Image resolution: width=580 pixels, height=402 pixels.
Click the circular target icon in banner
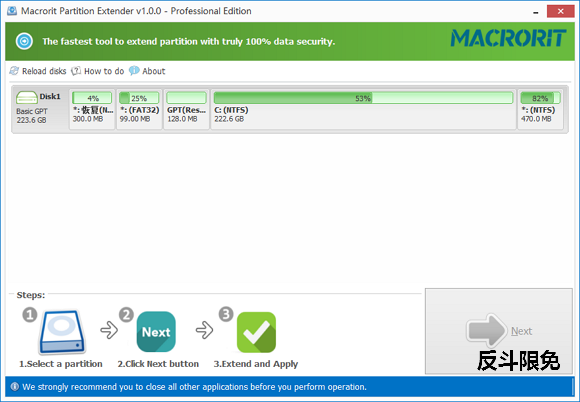tap(24, 41)
